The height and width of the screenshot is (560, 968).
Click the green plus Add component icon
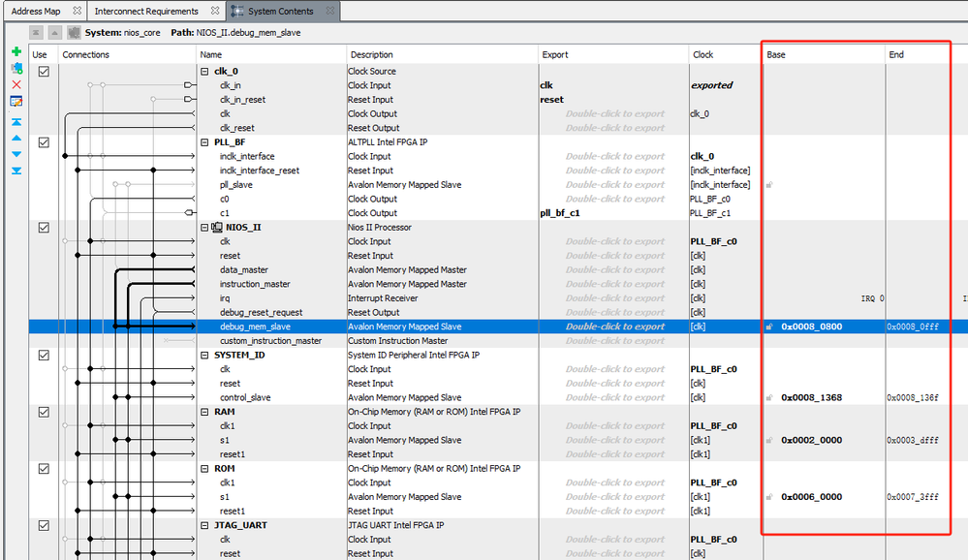(x=16, y=51)
